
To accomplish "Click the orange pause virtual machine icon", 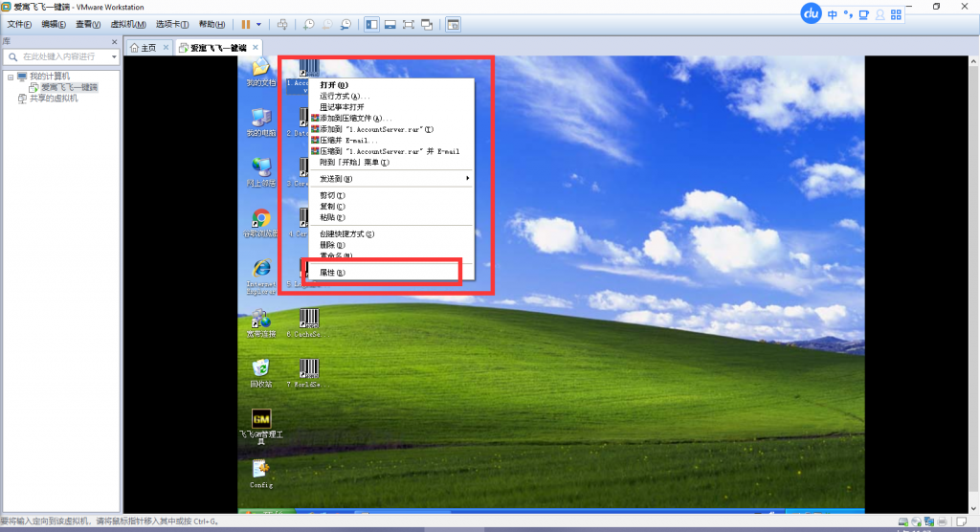I will pos(246,24).
